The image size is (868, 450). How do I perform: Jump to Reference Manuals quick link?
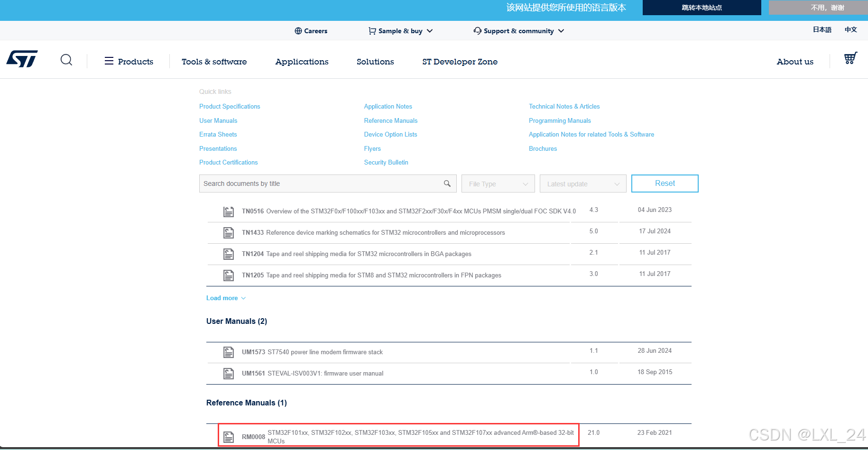point(391,121)
